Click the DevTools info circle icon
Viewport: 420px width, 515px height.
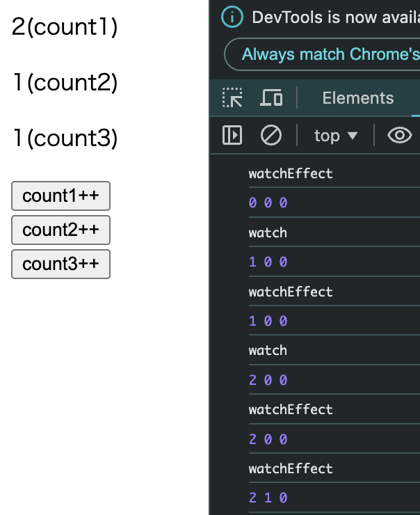(x=232, y=17)
